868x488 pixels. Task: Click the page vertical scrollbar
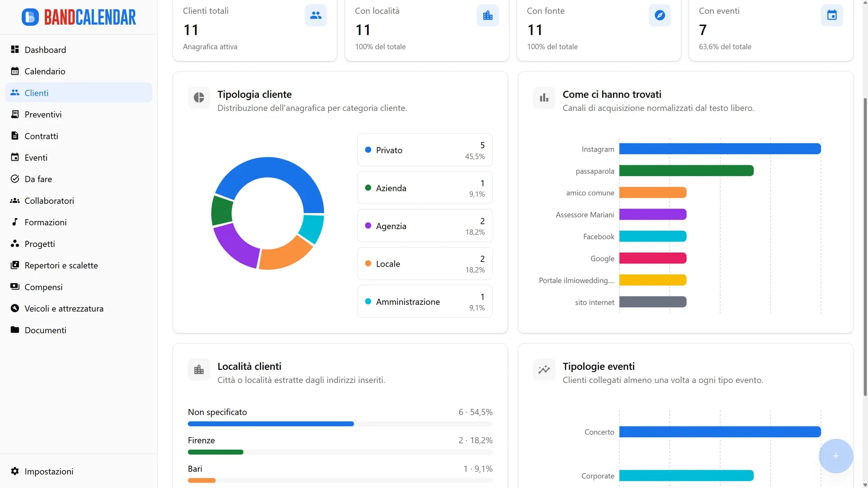(864, 247)
